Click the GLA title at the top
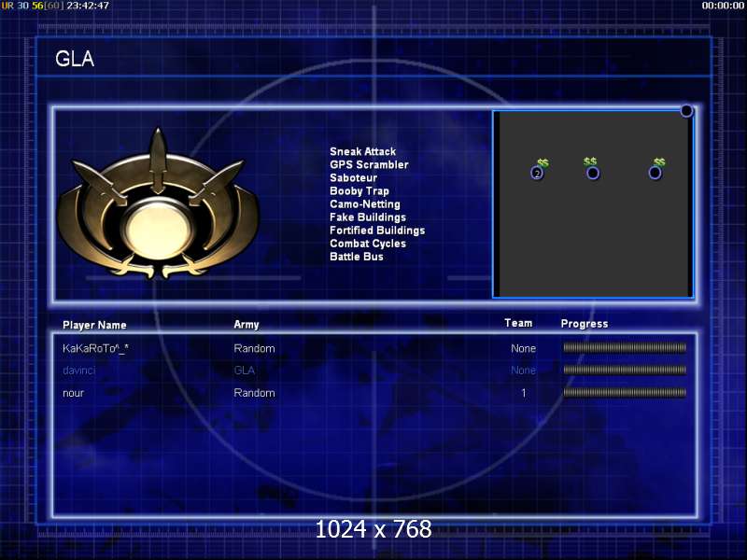 pos(75,60)
